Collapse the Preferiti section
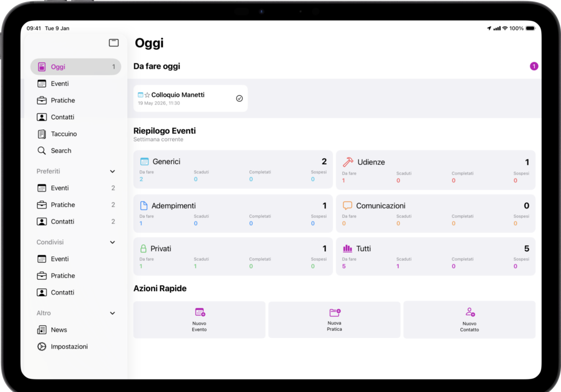Screen dimensions: 561x392 point(112,171)
